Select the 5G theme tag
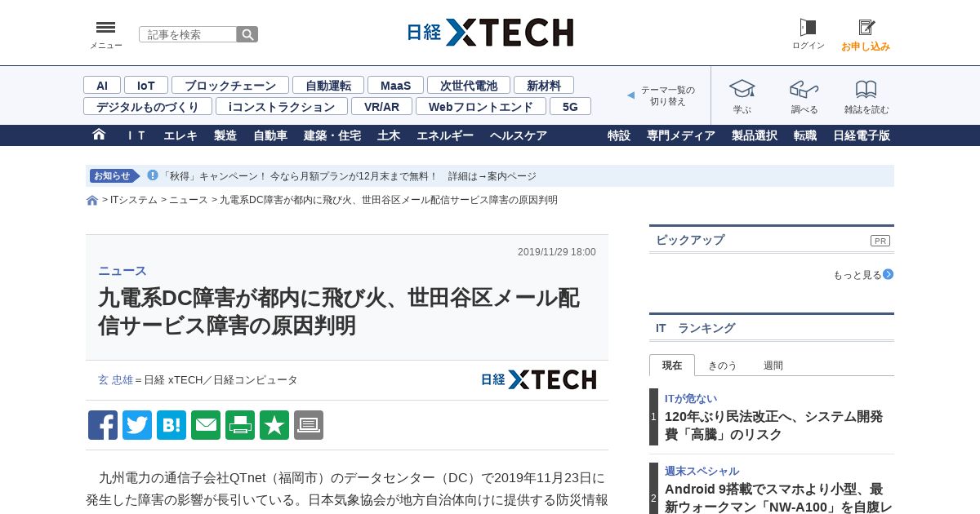This screenshot has width=980, height=514. 570,106
